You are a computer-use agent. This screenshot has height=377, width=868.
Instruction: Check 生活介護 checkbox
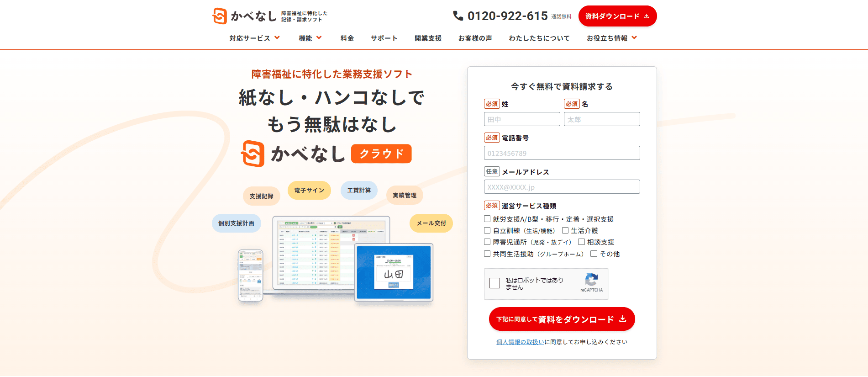[x=565, y=230]
